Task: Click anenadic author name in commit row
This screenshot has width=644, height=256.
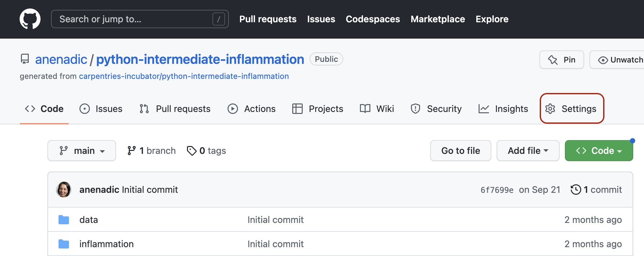Action: [x=99, y=190]
